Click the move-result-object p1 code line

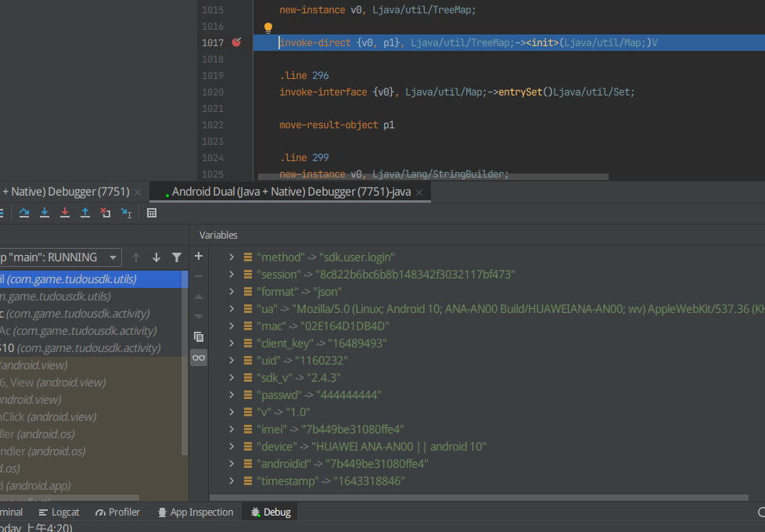(x=336, y=125)
